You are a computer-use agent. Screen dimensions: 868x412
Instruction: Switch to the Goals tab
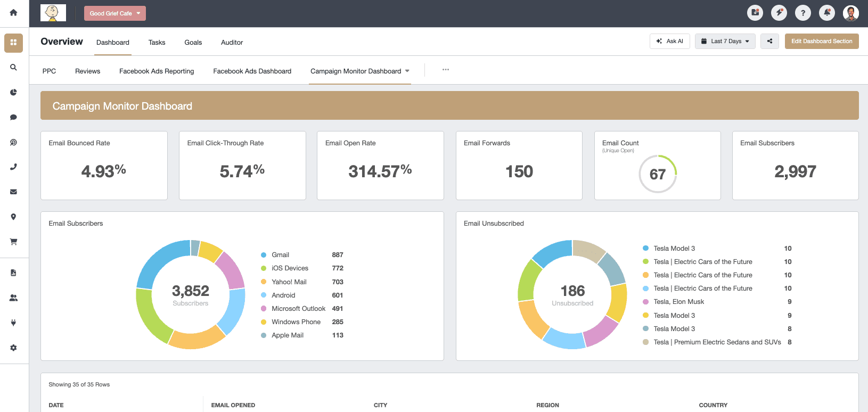[x=193, y=43]
